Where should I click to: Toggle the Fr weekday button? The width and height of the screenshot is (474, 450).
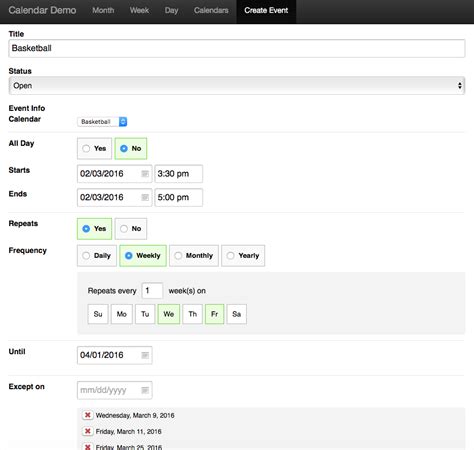point(214,314)
